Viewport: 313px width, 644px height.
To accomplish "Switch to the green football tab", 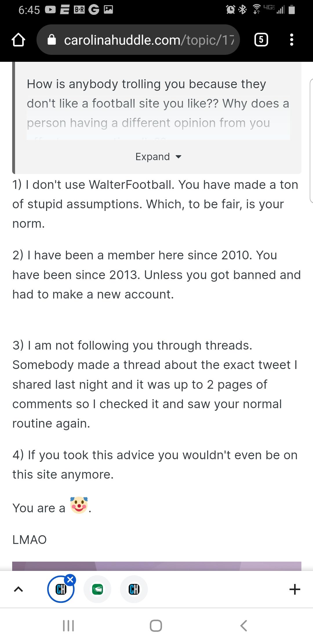I will (x=97, y=589).
